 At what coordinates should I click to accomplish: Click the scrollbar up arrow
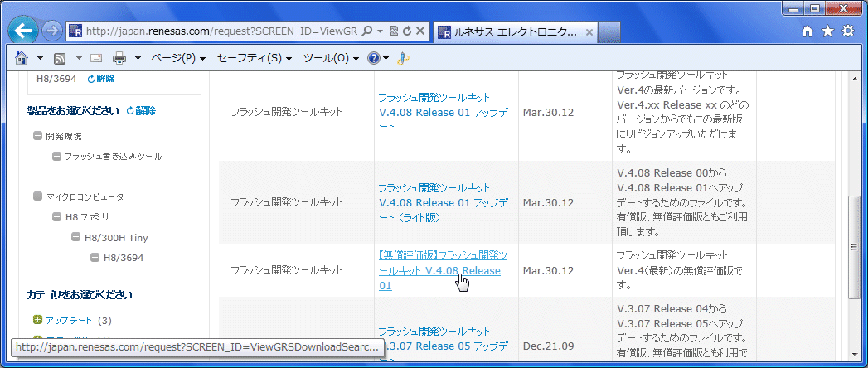pos(855,77)
